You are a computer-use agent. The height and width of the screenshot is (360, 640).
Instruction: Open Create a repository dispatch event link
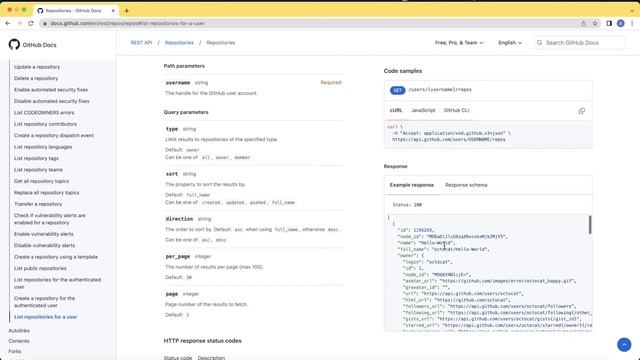[54, 135]
